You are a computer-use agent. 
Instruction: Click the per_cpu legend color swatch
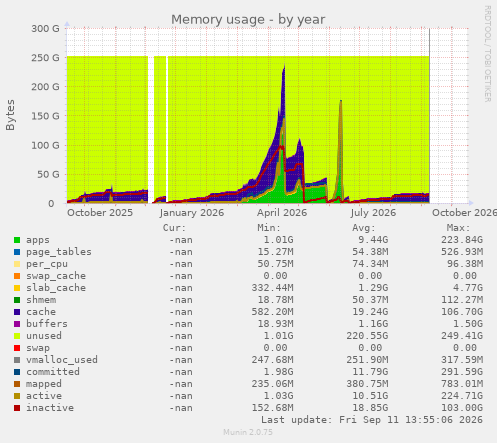pyautogui.click(x=17, y=264)
